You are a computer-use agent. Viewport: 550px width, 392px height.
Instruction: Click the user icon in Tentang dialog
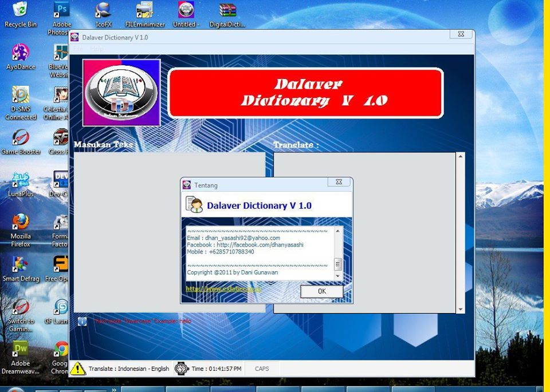pyautogui.click(x=194, y=205)
